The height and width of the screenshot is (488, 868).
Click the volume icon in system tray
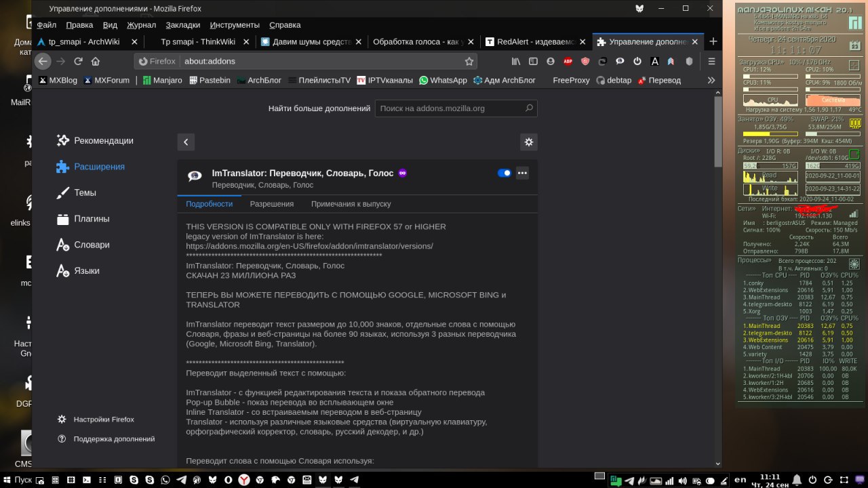coord(682,481)
